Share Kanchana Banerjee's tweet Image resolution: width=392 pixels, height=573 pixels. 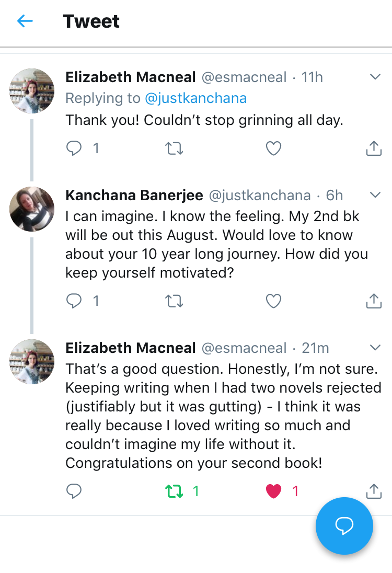(373, 301)
